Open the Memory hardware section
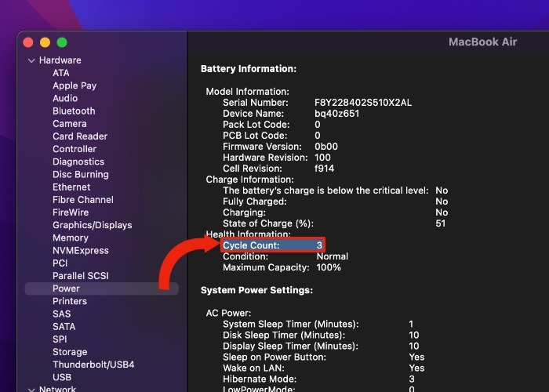The height and width of the screenshot is (392, 549). pyautogui.click(x=71, y=238)
